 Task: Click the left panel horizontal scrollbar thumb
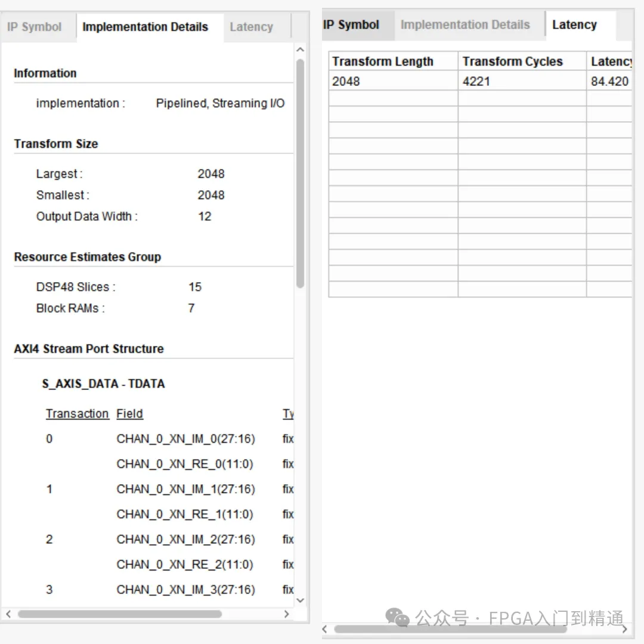click(x=120, y=614)
